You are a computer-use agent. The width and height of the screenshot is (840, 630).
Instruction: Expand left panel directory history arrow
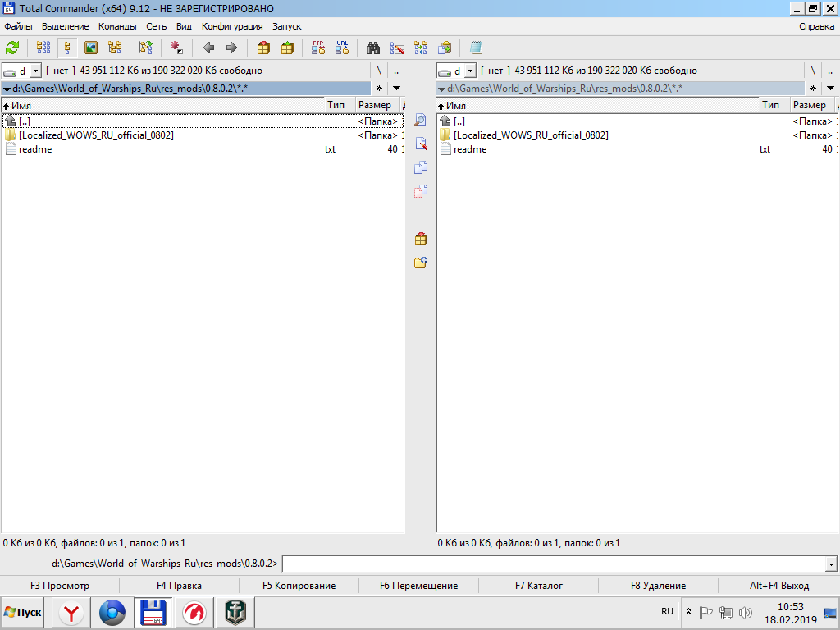coord(396,88)
